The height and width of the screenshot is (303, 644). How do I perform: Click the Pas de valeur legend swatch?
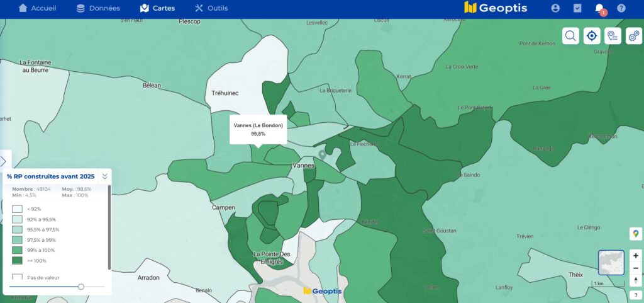[x=17, y=277]
